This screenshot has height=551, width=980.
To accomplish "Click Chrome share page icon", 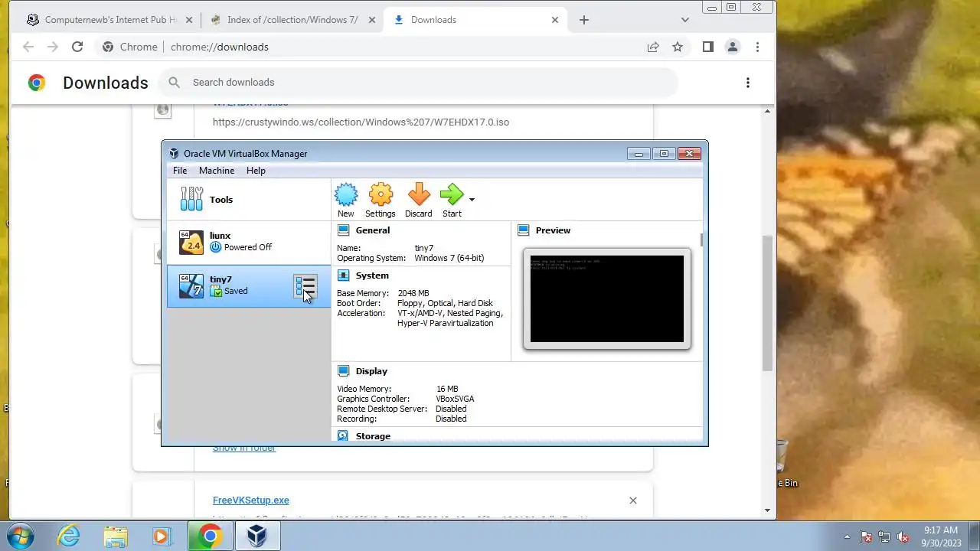I will [x=653, y=47].
